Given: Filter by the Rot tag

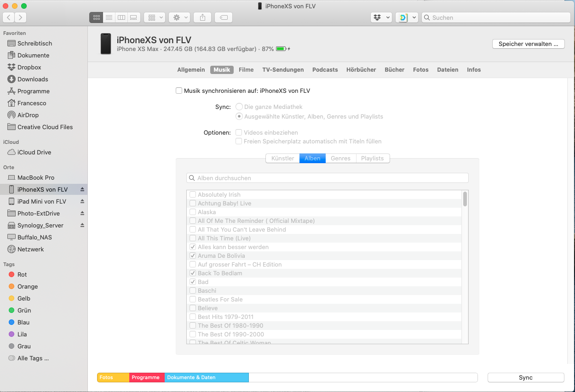Looking at the screenshot, I should pyautogui.click(x=22, y=274).
